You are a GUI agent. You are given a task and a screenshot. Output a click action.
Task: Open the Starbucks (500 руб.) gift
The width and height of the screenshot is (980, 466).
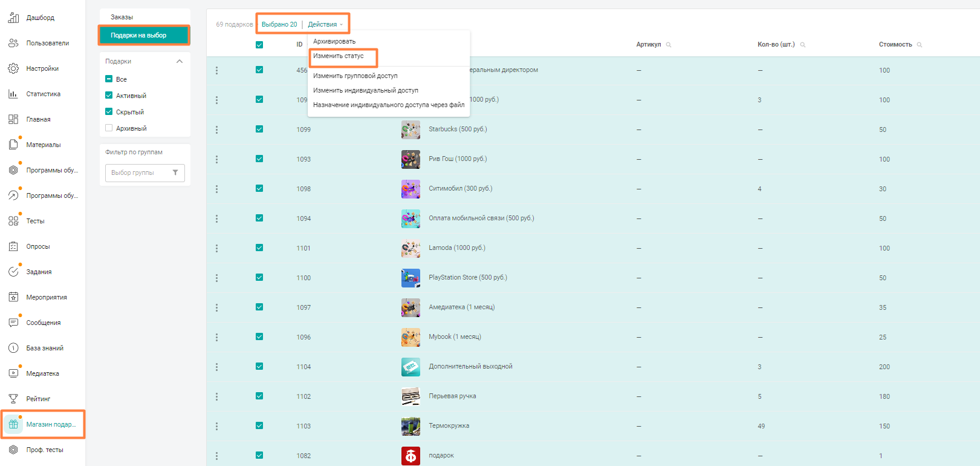(458, 129)
